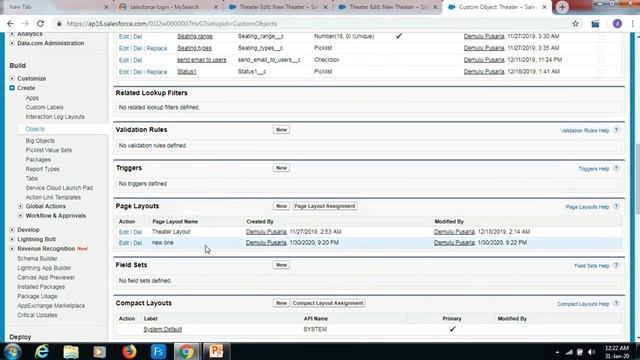Switch to Chrome in the taskbar
This screenshot has height=360, width=640.
tap(187, 351)
